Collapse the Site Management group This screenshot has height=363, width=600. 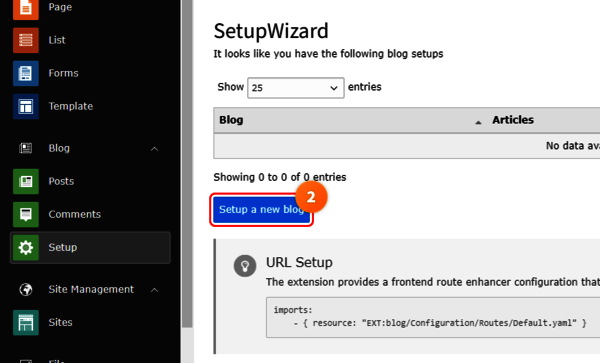pyautogui.click(x=154, y=290)
